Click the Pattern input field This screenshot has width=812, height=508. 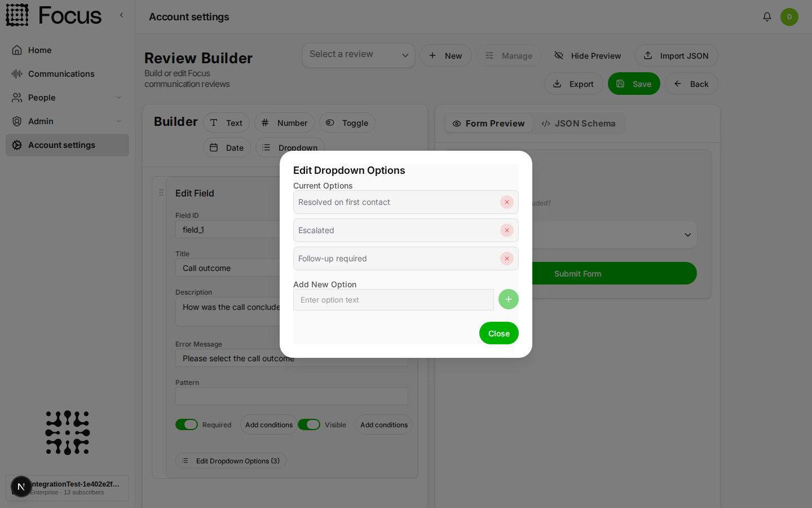[x=292, y=396]
